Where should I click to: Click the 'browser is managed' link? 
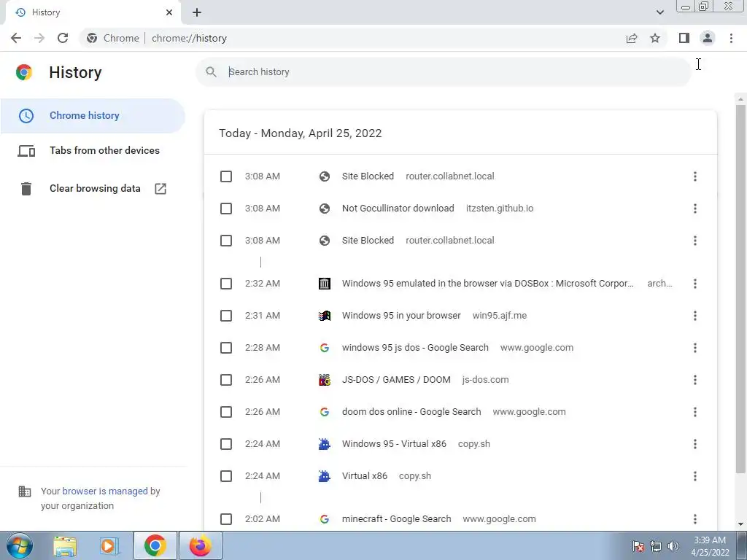coord(105,491)
